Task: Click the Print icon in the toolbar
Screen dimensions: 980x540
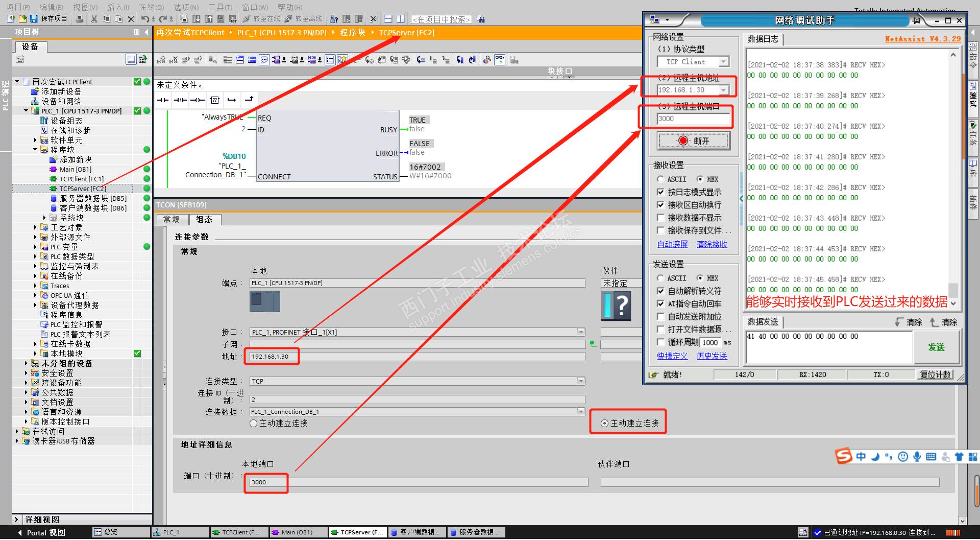Action: (x=80, y=18)
